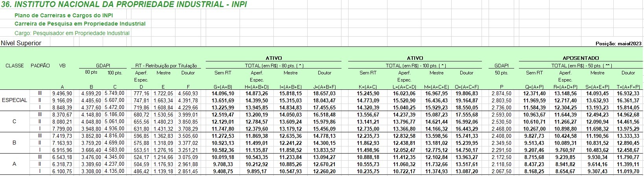Screen dimensions: 644x176
Task: Click 'Plano de Carreiras e Cargos do INPI'
Action: click(64, 15)
